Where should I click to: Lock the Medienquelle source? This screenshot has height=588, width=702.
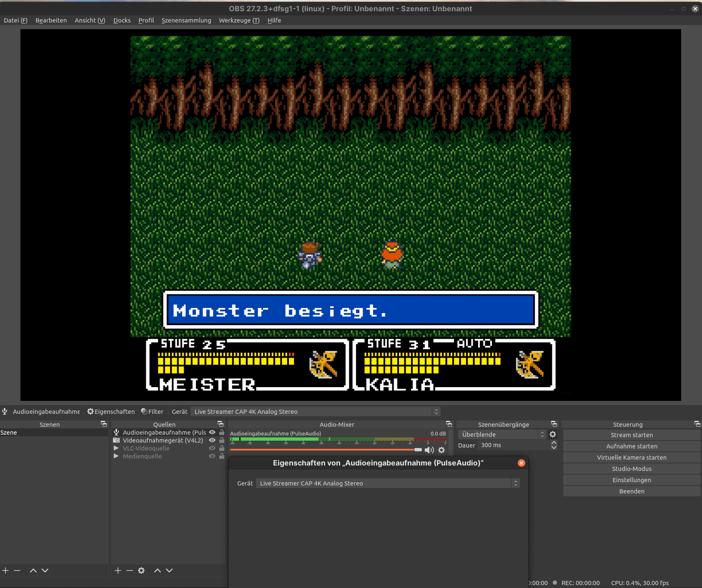[x=222, y=456]
